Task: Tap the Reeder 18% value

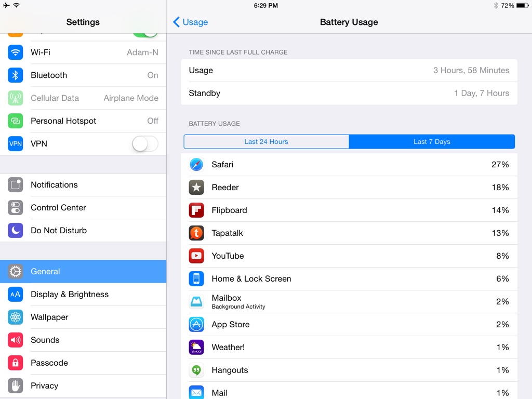Action: (x=500, y=187)
